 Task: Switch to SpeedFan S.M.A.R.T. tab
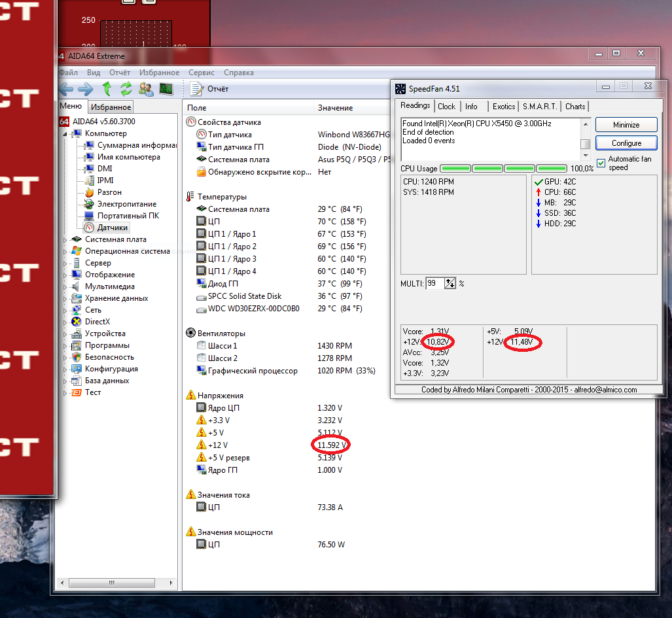tap(540, 107)
